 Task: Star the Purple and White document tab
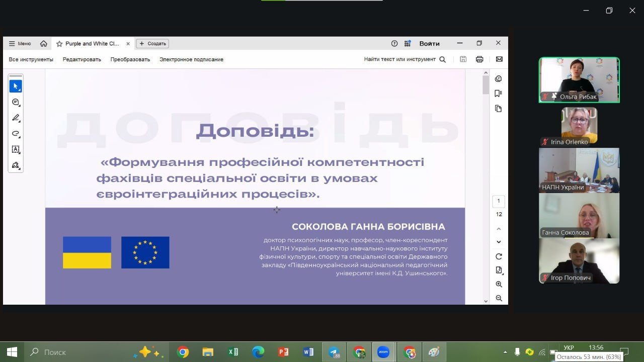[x=59, y=44]
